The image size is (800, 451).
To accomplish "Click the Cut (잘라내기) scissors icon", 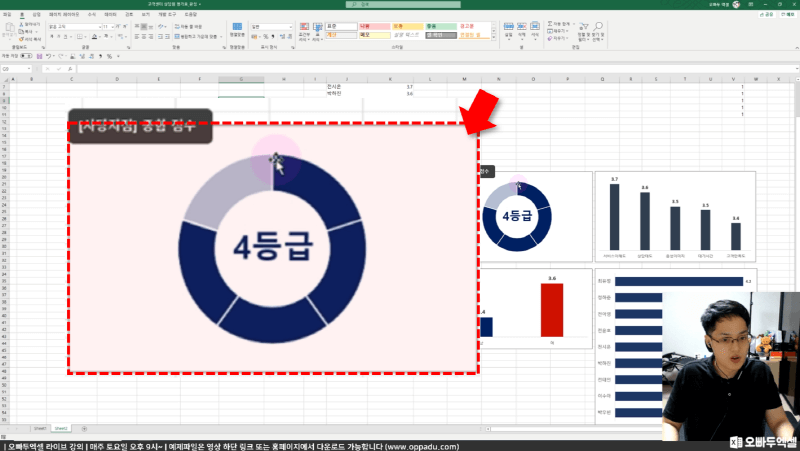I will point(21,24).
